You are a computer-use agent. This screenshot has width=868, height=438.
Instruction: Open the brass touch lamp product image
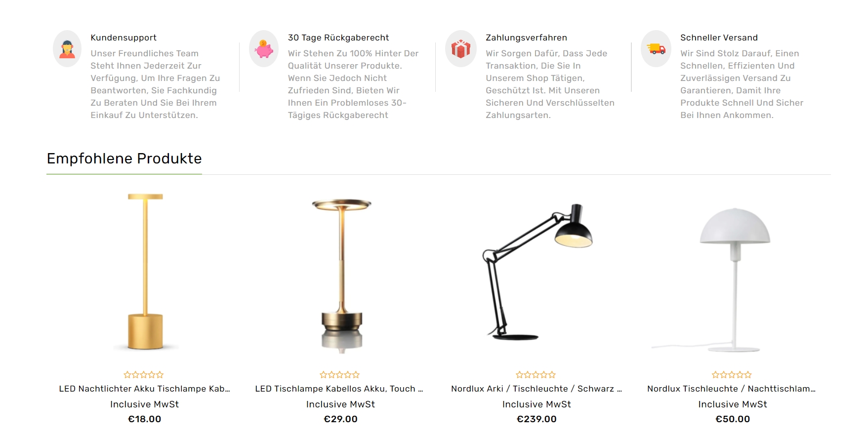tap(341, 276)
